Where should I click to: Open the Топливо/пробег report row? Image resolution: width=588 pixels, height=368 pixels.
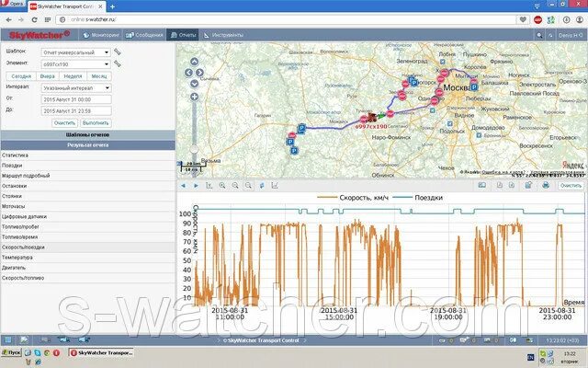(x=88, y=227)
